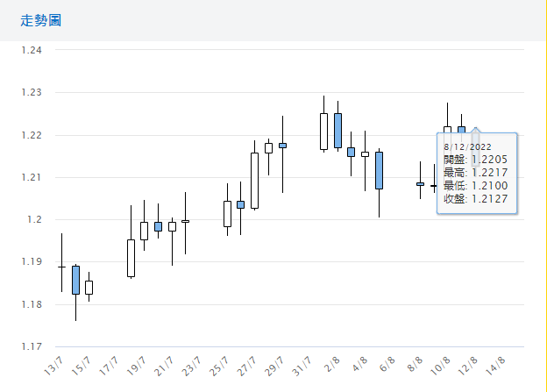Click the 1.24 y-axis label
This screenshot has width=547, height=392.
point(32,50)
